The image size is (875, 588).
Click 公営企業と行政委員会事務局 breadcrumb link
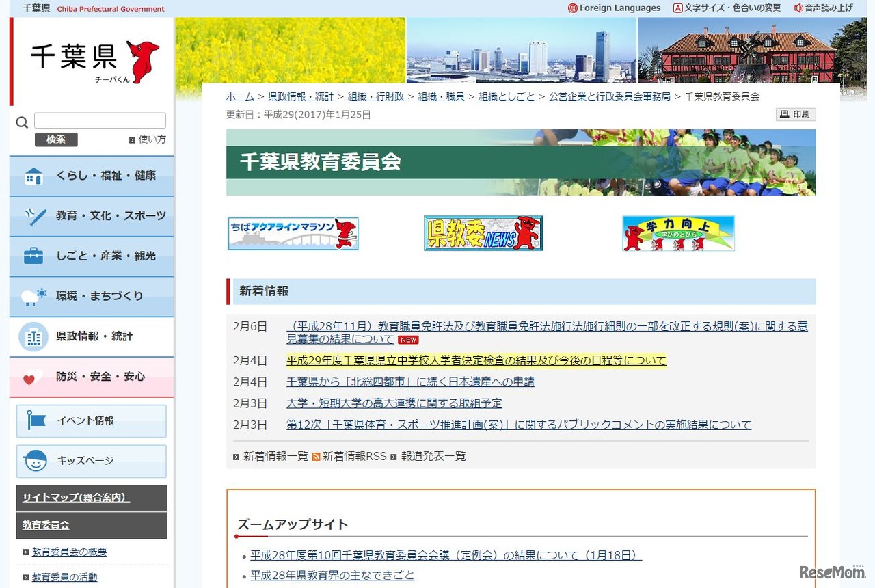[x=610, y=96]
